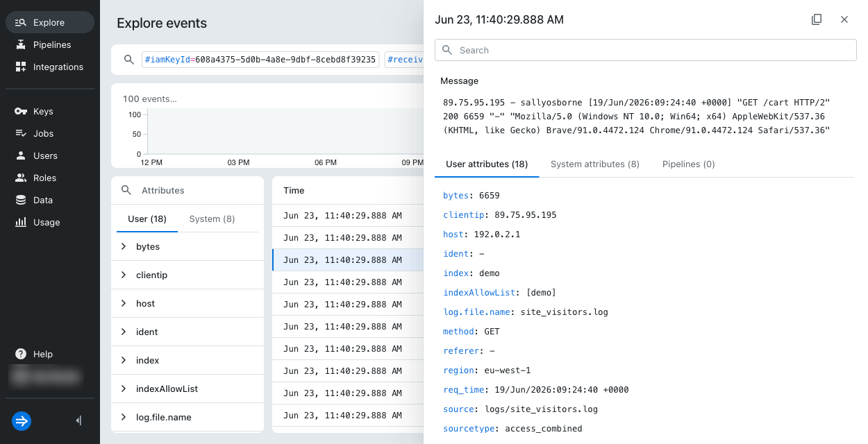Focus the event detail Search field
This screenshot has width=868, height=444.
(x=646, y=50)
